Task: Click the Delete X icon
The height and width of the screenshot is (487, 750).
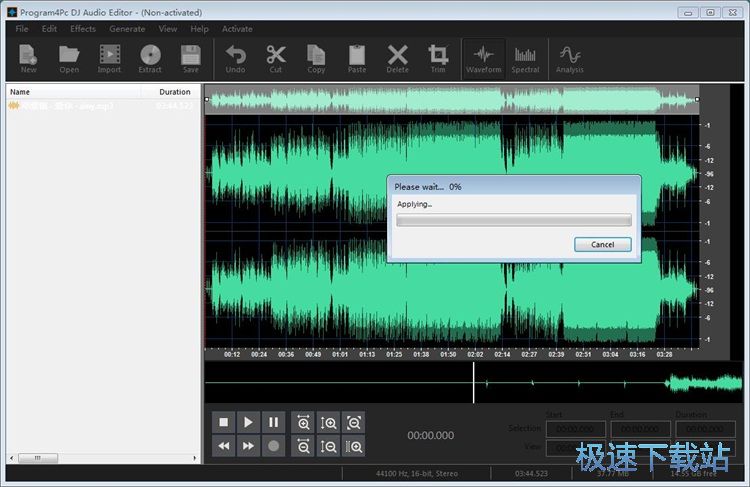Action: pos(397,58)
